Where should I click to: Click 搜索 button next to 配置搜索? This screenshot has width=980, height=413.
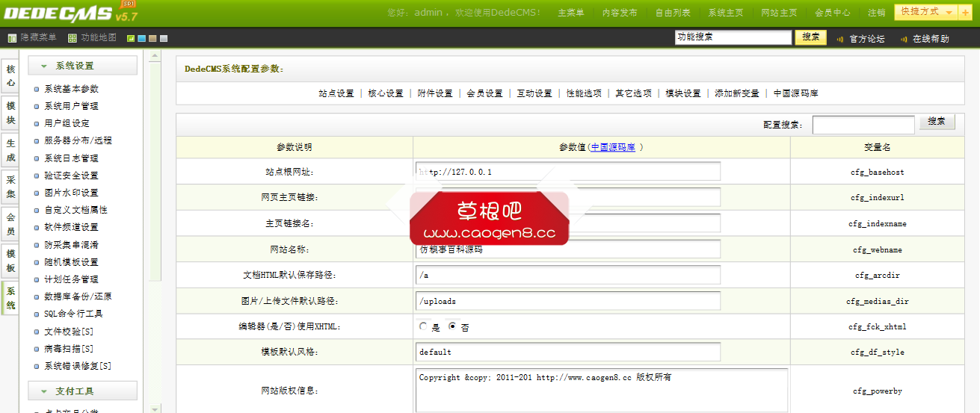click(x=937, y=122)
